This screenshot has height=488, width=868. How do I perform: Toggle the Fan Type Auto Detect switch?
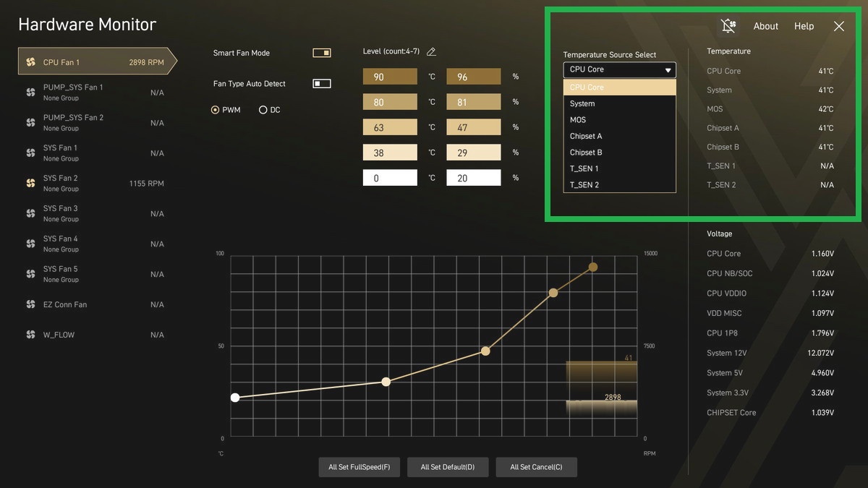click(321, 84)
